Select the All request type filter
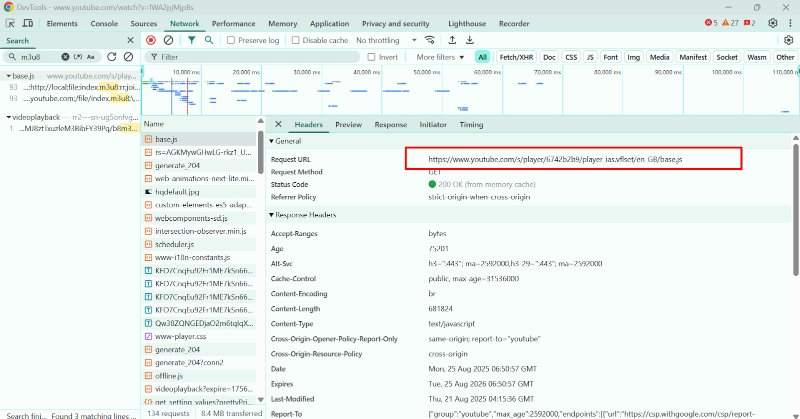 482,57
